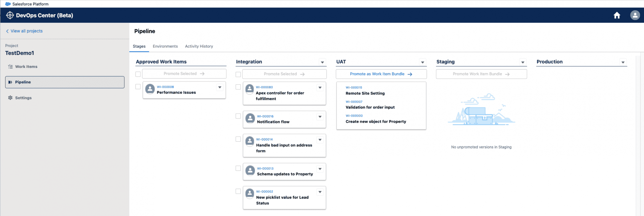Viewport: 644px width, 216px height.
Task: Check the Performance Issues work item box
Action: pyautogui.click(x=138, y=87)
